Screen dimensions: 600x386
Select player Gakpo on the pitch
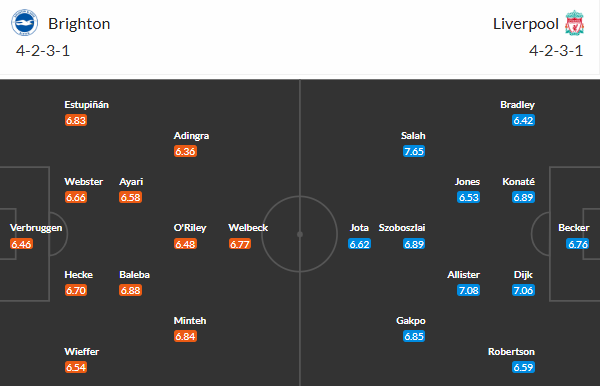tap(411, 321)
